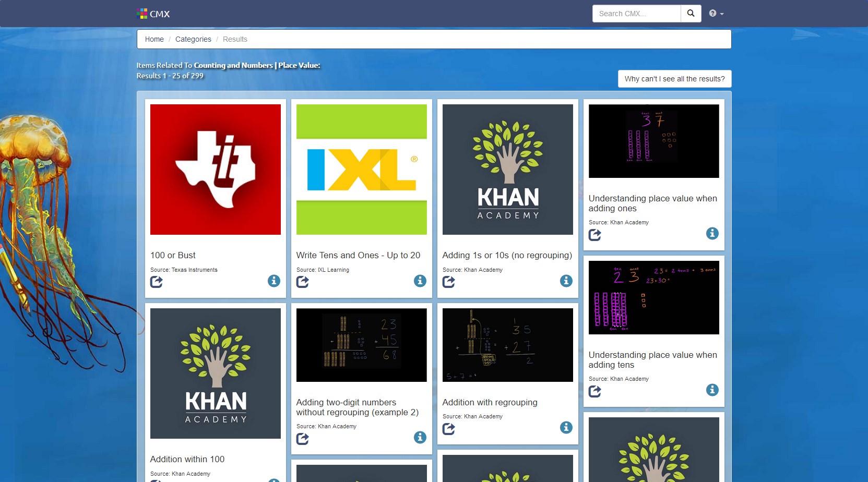Show info for 'Adding 1s or 10s'
This screenshot has width=868, height=482.
pyautogui.click(x=566, y=281)
